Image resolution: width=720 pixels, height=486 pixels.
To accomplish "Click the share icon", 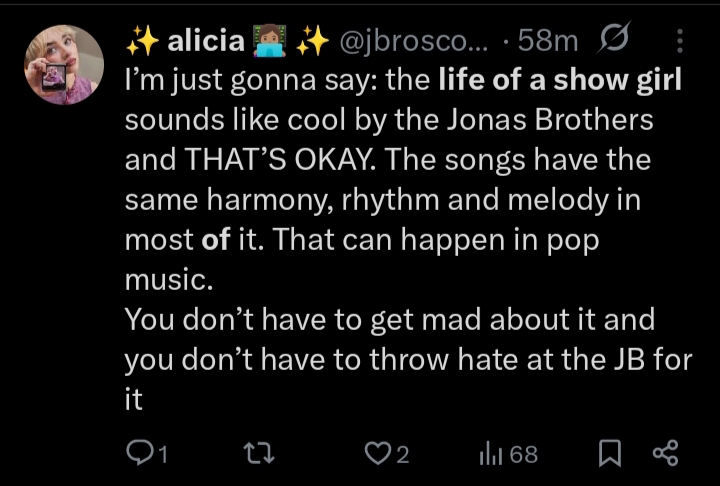I will tap(665, 454).
